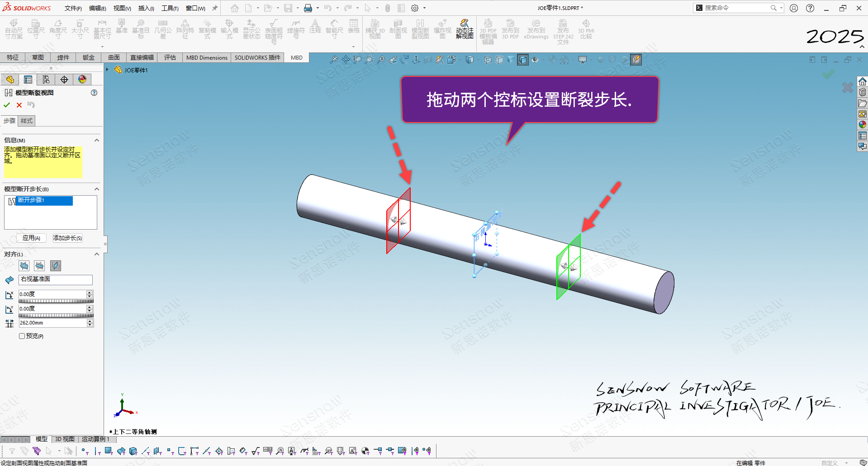Click the green checkmark to confirm break view
This screenshot has height=466, width=868.
7,105
